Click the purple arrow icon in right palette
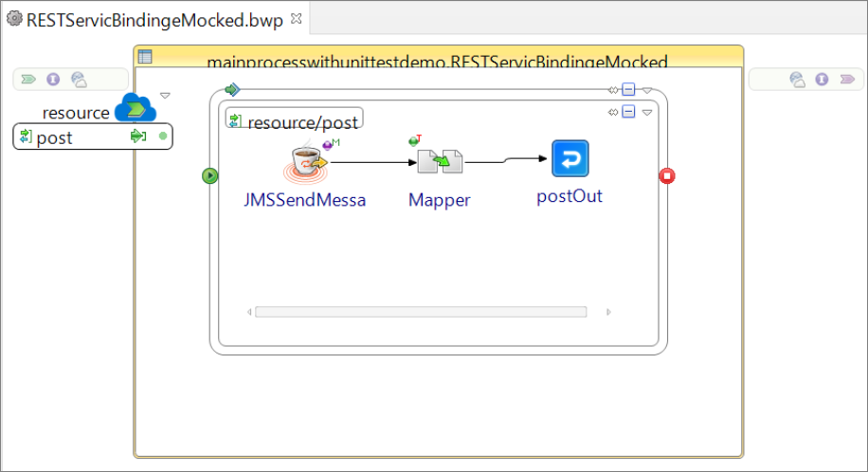The height and width of the screenshot is (472, 868). tap(847, 80)
